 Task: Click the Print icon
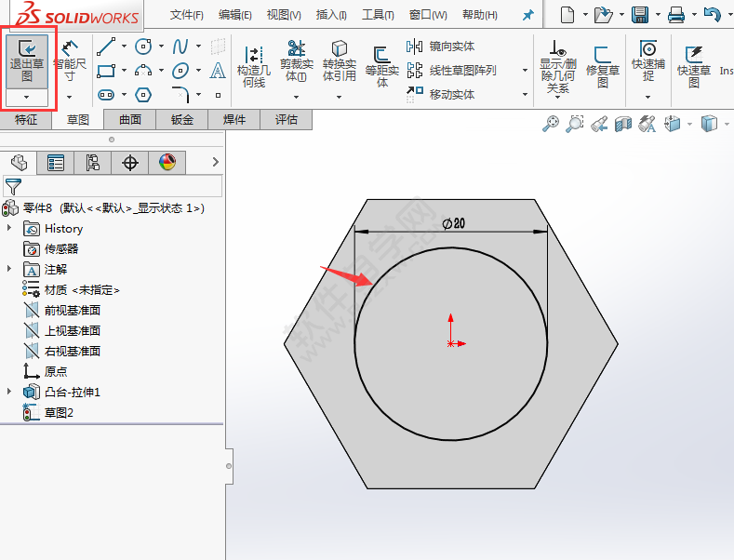(676, 15)
